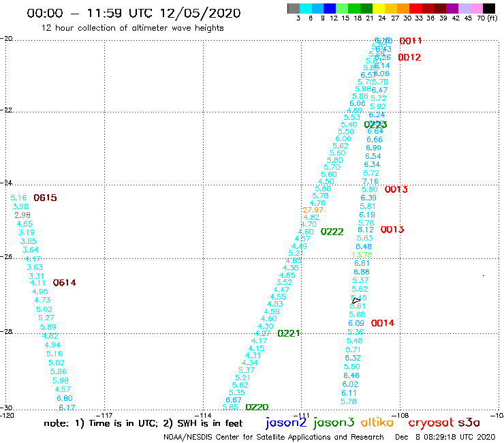The width and height of the screenshot is (504, 443).
Task: Click the jason3 satellite legend label
Action: click(334, 423)
